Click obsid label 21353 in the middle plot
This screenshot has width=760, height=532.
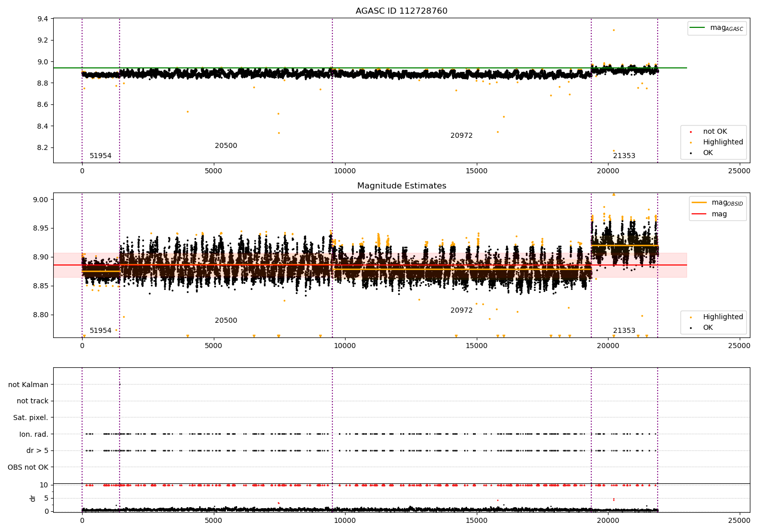coord(624,331)
